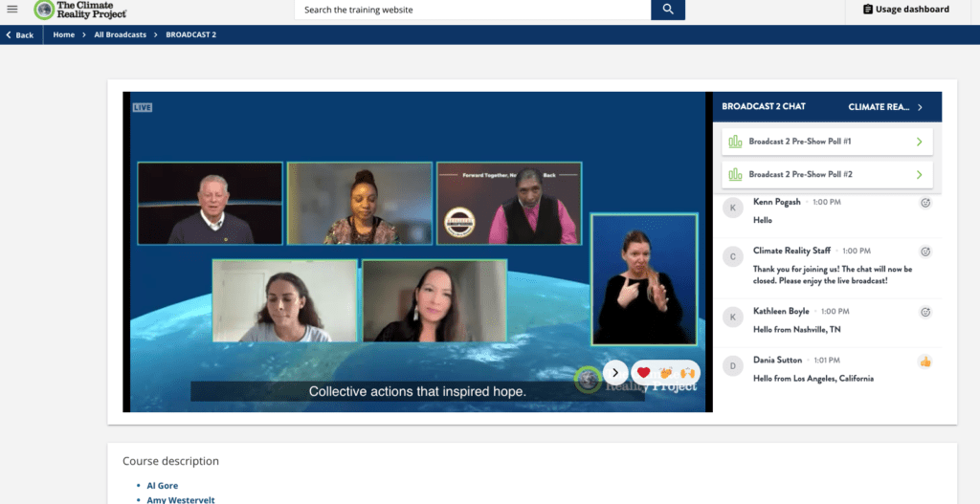Screen dimensions: 980x504
Task: Click the search magnifier button
Action: click(x=668, y=10)
